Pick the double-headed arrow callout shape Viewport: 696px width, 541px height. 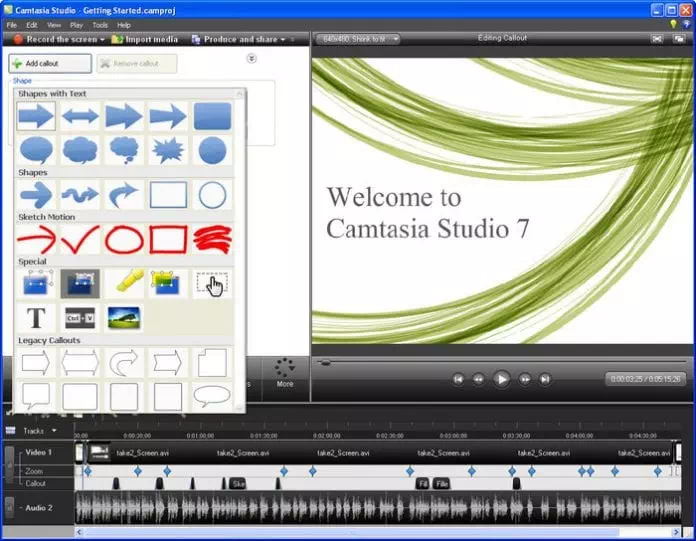(x=80, y=116)
